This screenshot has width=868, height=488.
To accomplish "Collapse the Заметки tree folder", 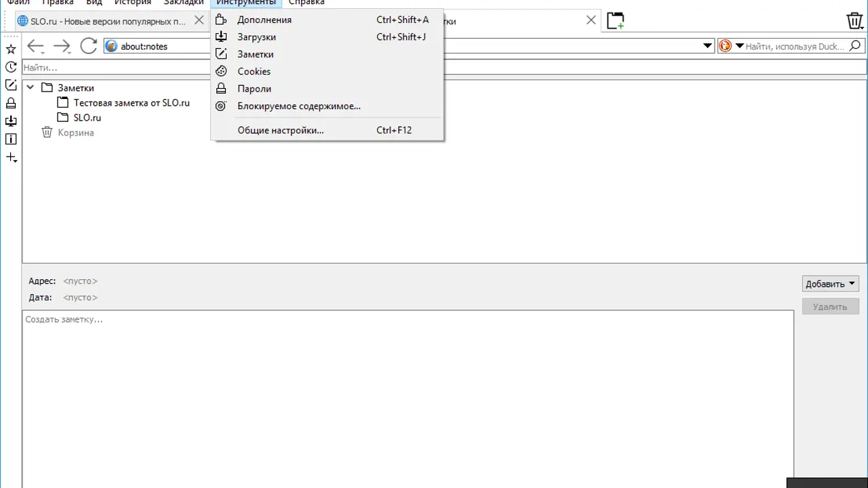I will [30, 87].
